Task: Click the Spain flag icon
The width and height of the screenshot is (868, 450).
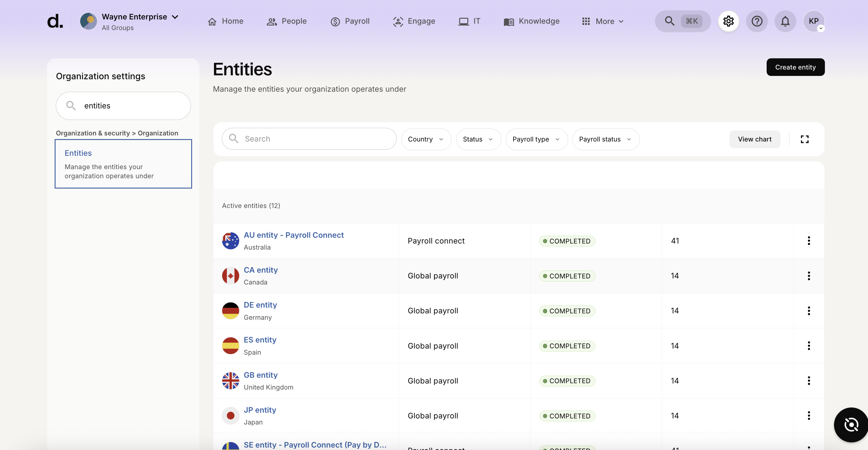Action: click(x=230, y=346)
